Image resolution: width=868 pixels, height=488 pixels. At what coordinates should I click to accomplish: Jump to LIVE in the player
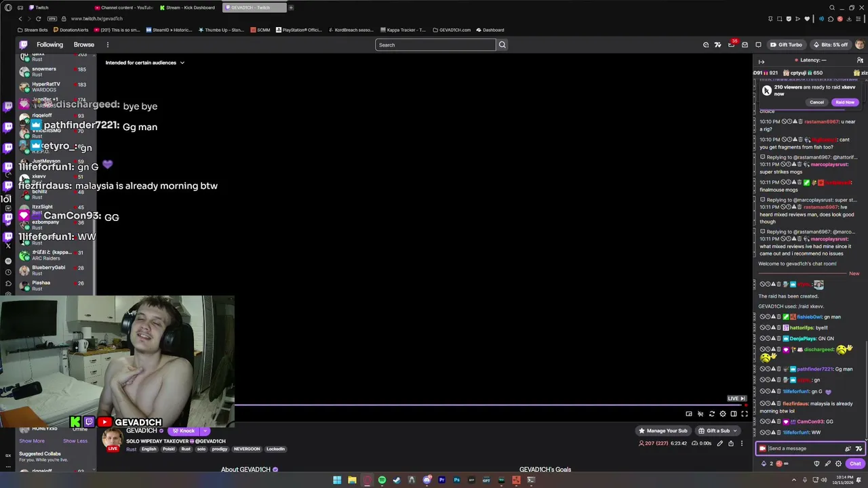pyautogui.click(x=736, y=399)
